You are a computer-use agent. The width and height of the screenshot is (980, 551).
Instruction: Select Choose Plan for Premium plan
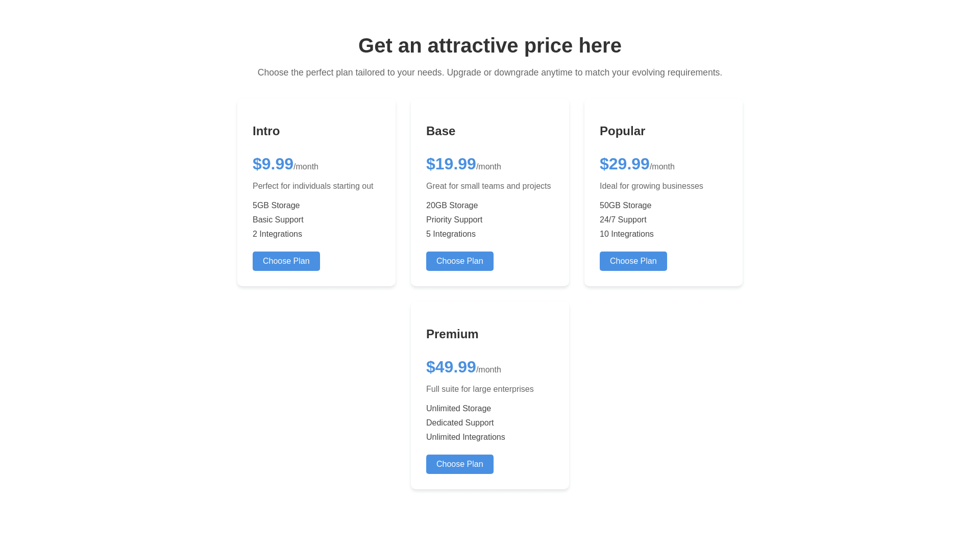459,464
